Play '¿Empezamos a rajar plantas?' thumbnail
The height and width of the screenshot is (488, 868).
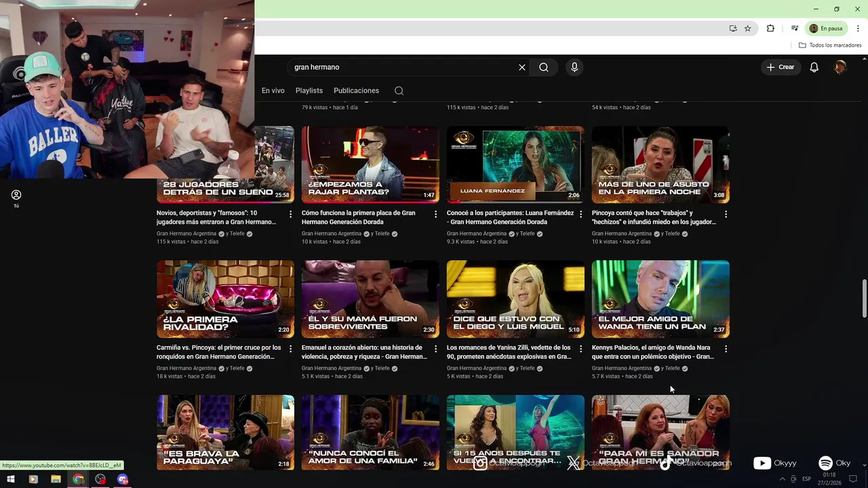pyautogui.click(x=370, y=165)
